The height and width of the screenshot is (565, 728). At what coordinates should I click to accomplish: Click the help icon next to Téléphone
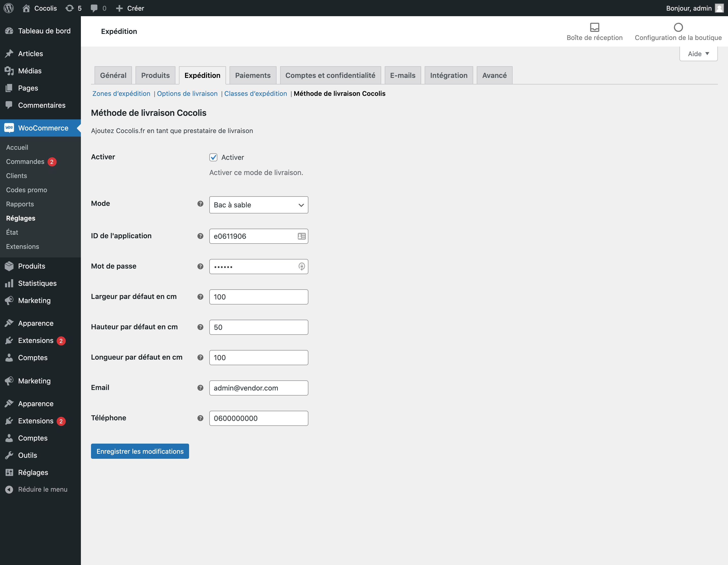click(200, 418)
